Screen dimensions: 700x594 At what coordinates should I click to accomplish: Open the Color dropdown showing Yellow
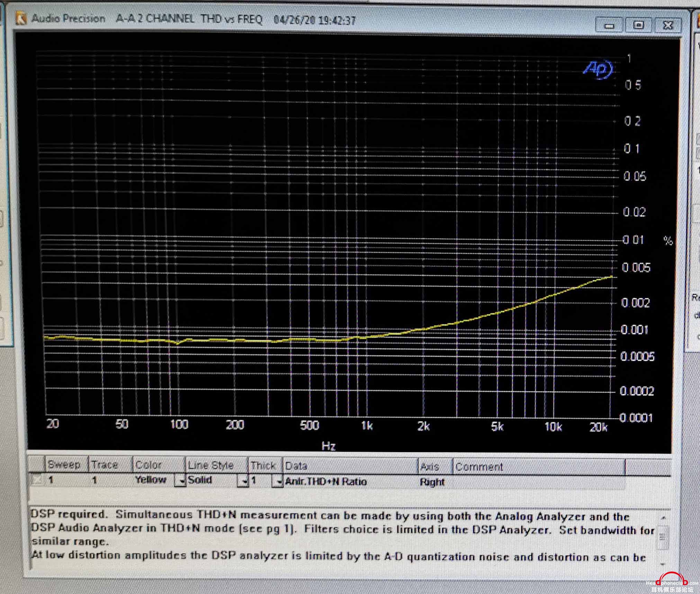(x=180, y=481)
